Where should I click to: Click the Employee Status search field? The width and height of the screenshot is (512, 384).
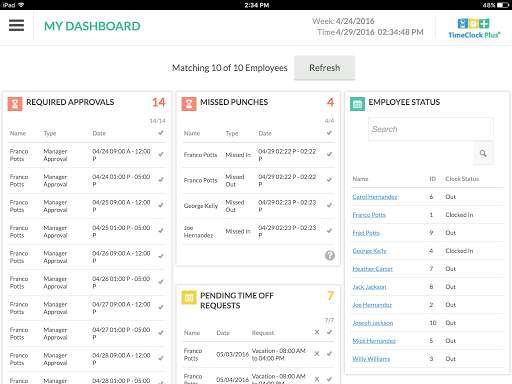pos(431,129)
